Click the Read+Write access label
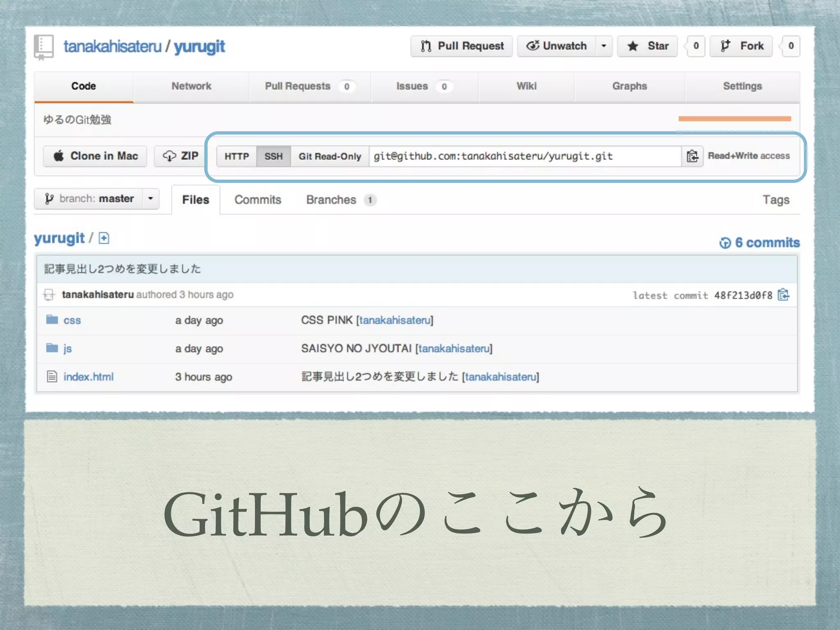Image resolution: width=840 pixels, height=630 pixels. [x=749, y=156]
